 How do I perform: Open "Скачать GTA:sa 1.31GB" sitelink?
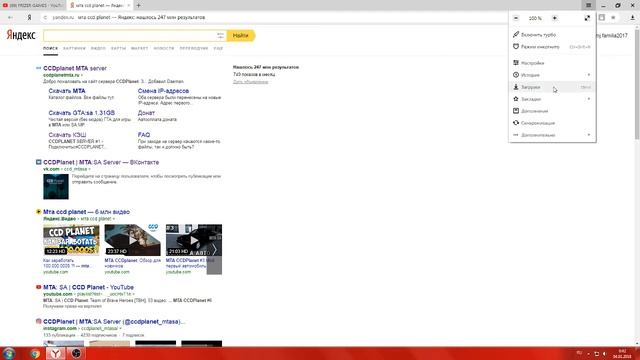pyautogui.click(x=82, y=113)
